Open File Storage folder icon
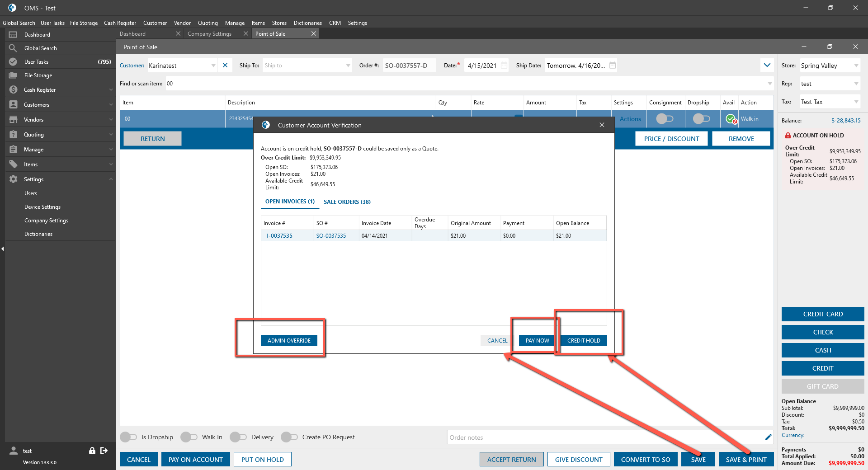868x470 pixels. [13, 75]
